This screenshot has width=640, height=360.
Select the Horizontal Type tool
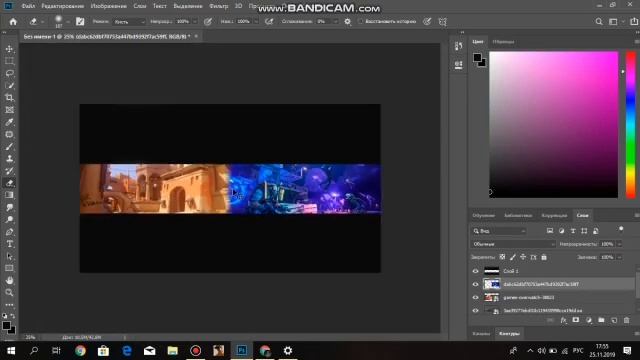9,244
